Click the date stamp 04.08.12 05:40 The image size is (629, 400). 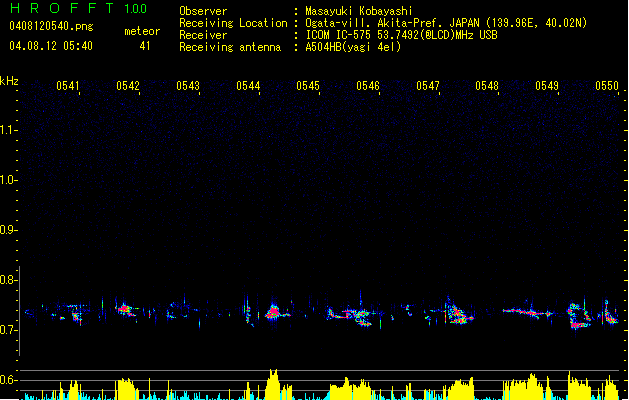[51, 46]
